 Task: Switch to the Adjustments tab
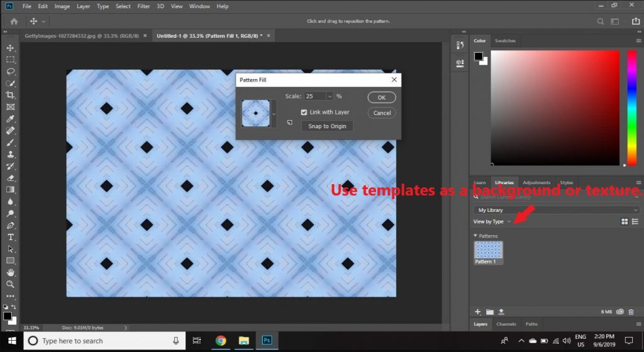pyautogui.click(x=536, y=182)
